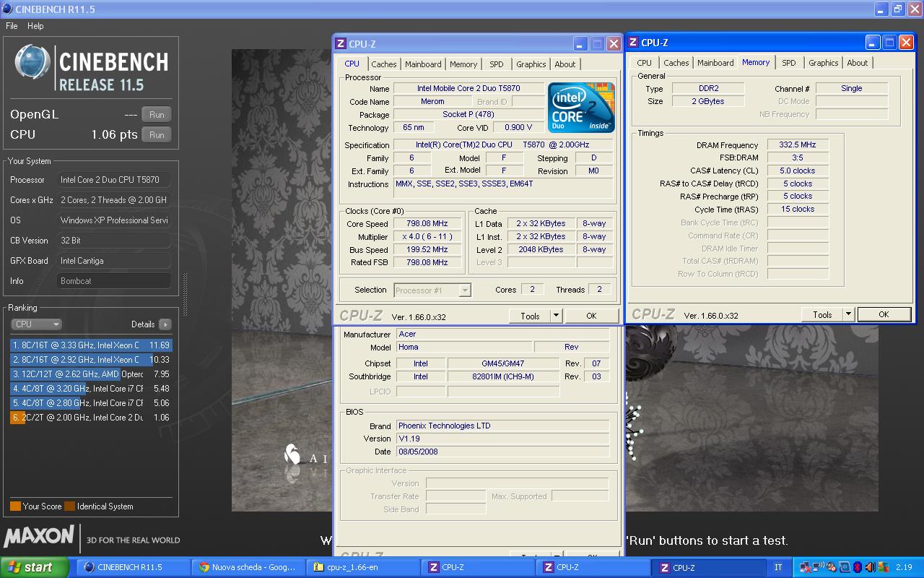Switch to SPD tab in Memory window
The width and height of the screenshot is (924, 578).
(789, 63)
